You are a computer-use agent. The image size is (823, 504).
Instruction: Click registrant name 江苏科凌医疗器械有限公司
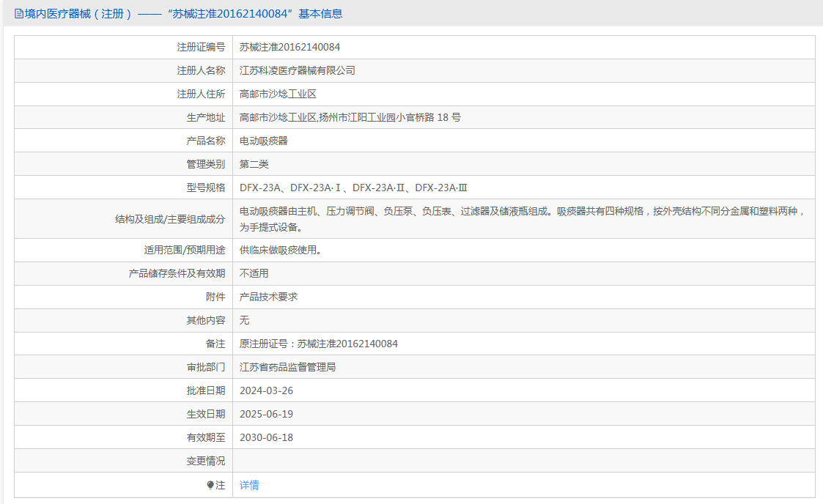(297, 70)
